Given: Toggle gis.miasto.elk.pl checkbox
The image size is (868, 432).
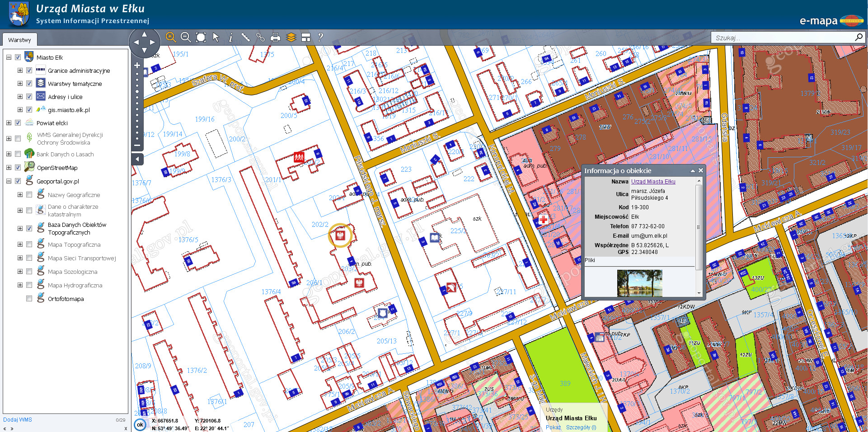Looking at the screenshot, I should (x=29, y=110).
